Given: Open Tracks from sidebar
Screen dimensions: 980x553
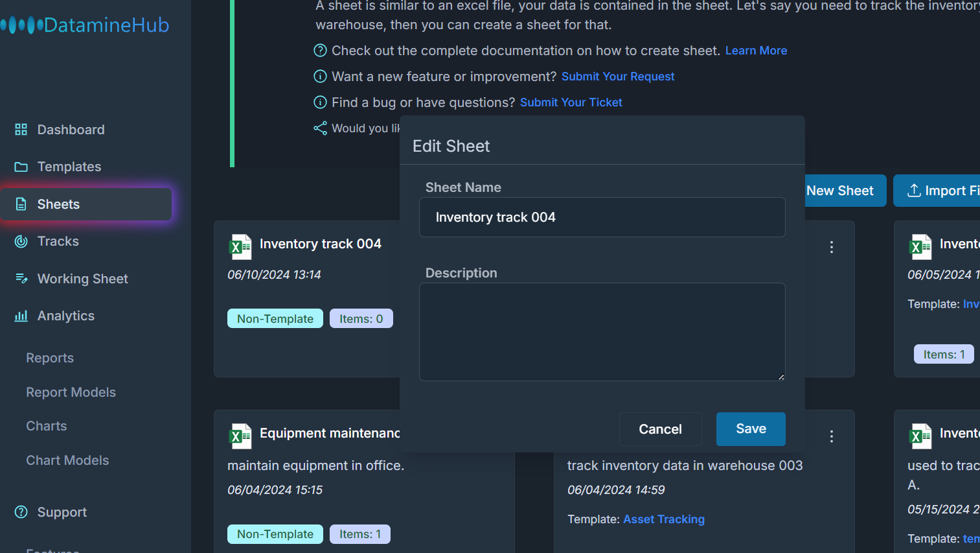Looking at the screenshot, I should [58, 241].
